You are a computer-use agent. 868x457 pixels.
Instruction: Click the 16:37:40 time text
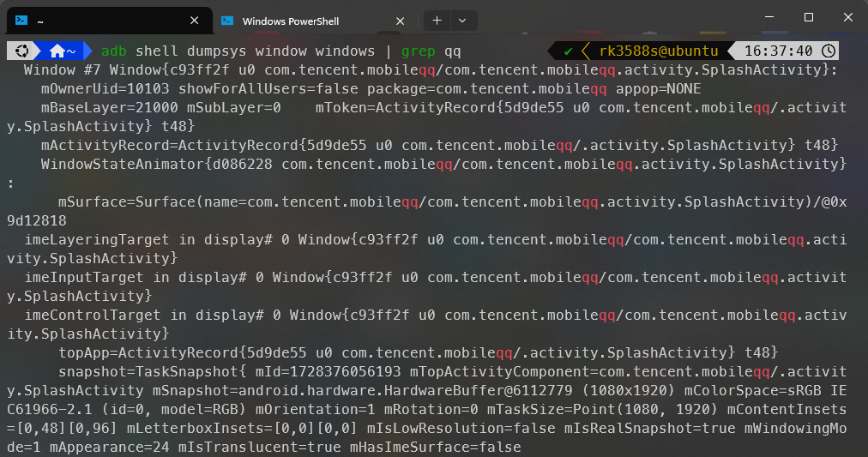point(778,51)
